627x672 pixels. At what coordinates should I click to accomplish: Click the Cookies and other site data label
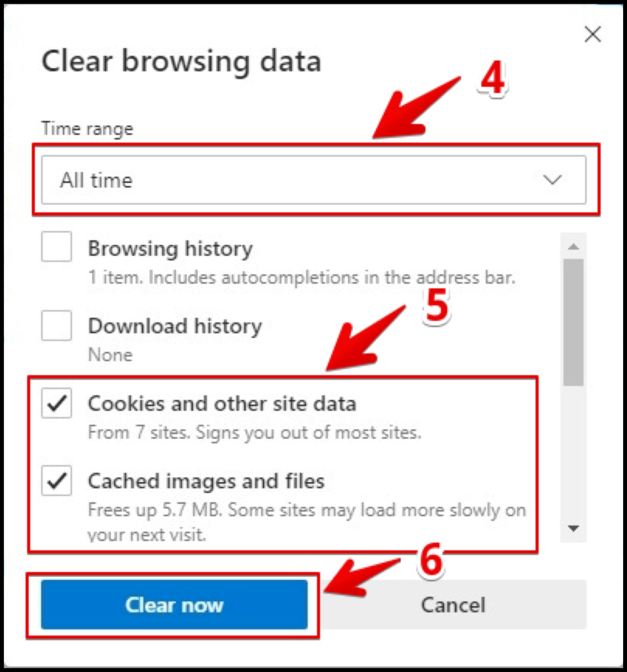222,403
